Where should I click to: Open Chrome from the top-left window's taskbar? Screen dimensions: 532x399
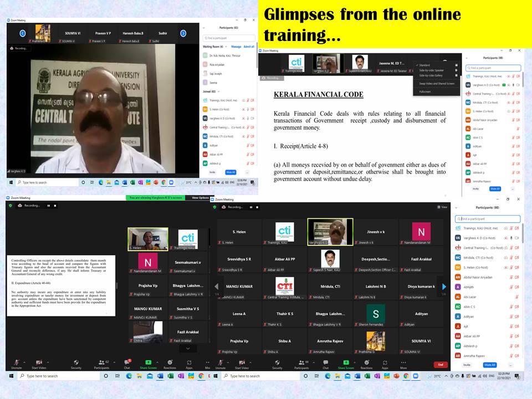tap(163, 182)
